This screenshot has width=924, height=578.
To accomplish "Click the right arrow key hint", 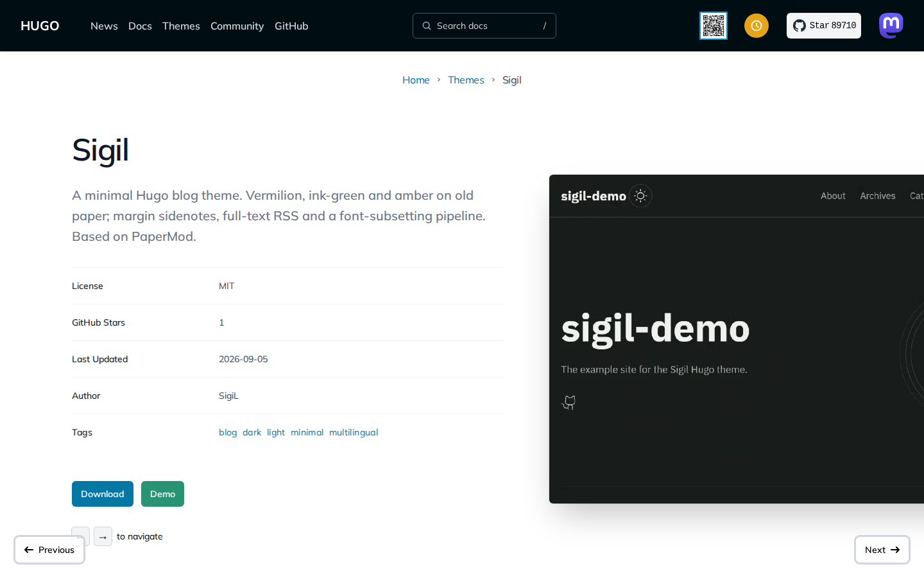I will point(103,536).
